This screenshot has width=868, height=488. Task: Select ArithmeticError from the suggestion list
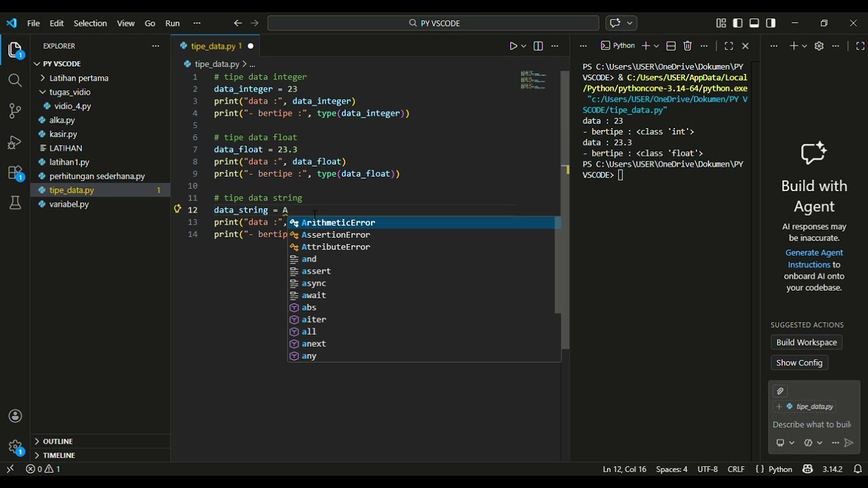pos(422,222)
